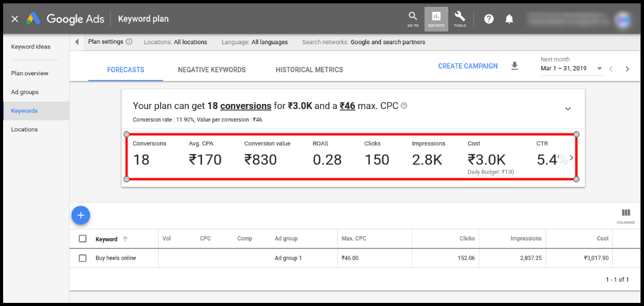Go to the next date range
The width and height of the screenshot is (644, 306).
627,69
